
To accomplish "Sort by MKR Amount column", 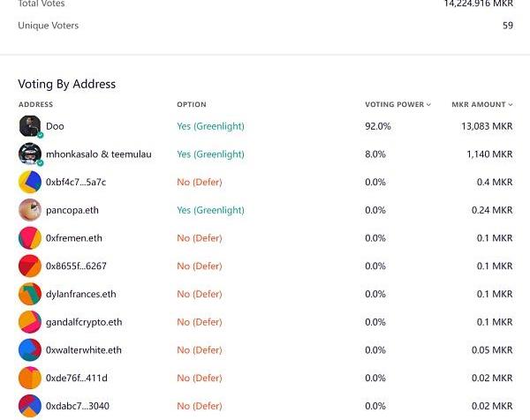I will pyautogui.click(x=481, y=105).
